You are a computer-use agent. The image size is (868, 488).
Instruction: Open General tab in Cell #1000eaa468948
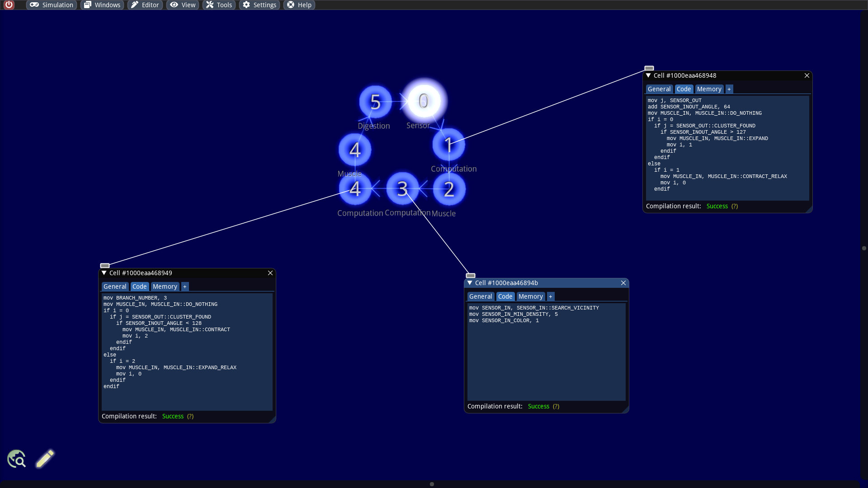[x=659, y=89]
